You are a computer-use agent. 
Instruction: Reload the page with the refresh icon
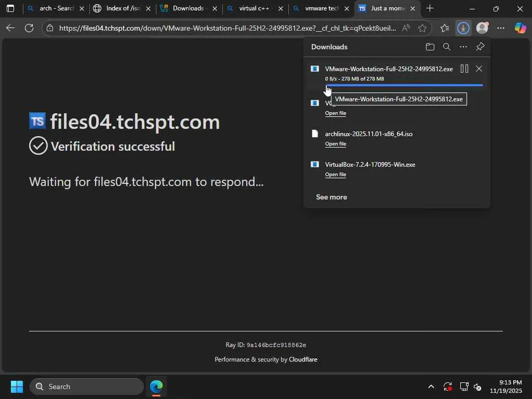click(29, 28)
